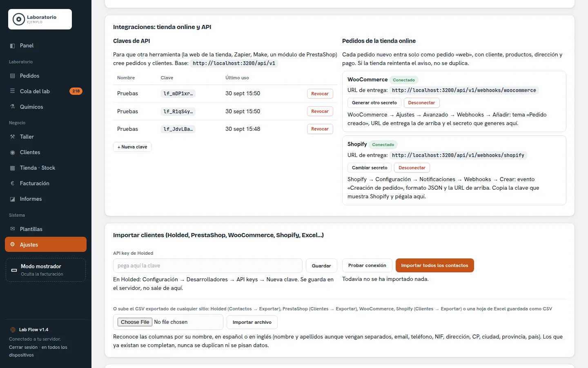Viewport: 588px width, 368px height.
Task: Revoke the lf_mDP1xr… API key
Action: coord(320,94)
